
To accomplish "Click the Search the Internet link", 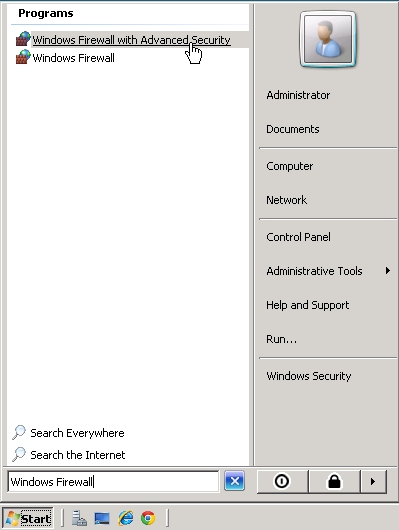I will point(77,455).
